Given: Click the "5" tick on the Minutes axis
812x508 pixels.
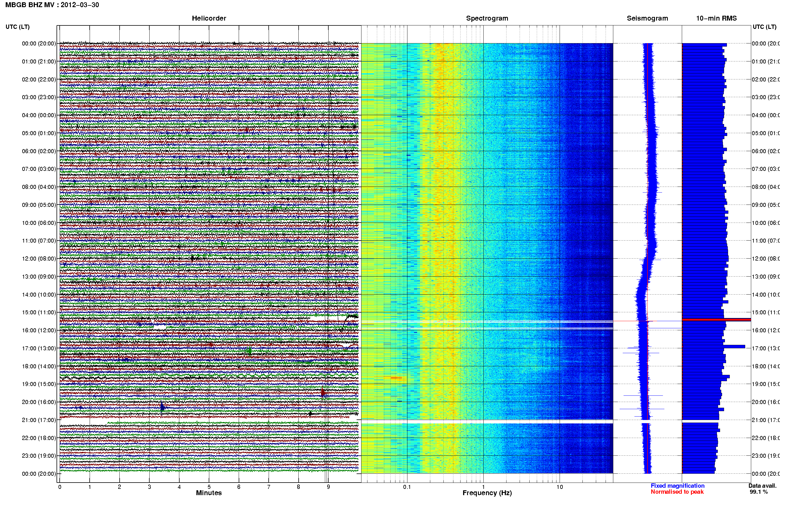Looking at the screenshot, I should coord(209,487).
